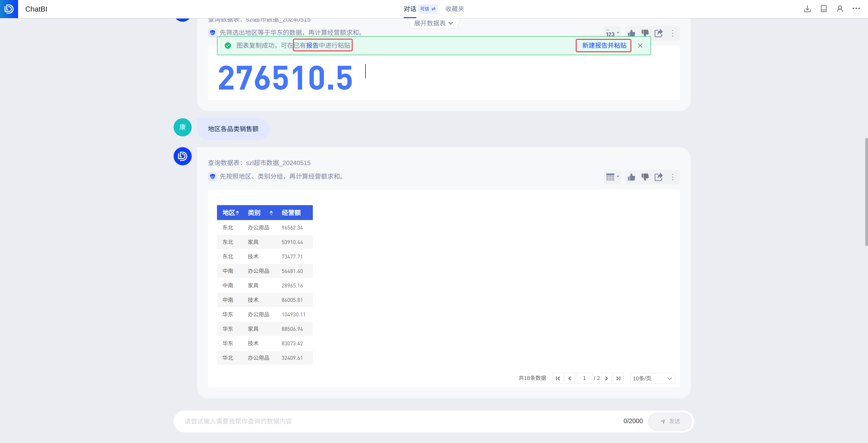Share the region category table result
The width and height of the screenshot is (868, 443).
click(658, 177)
